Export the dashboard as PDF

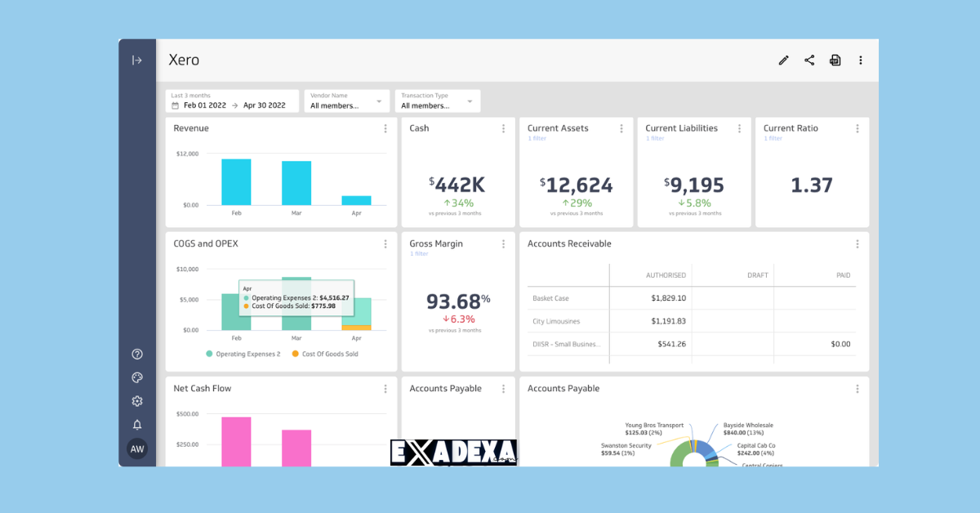click(835, 60)
